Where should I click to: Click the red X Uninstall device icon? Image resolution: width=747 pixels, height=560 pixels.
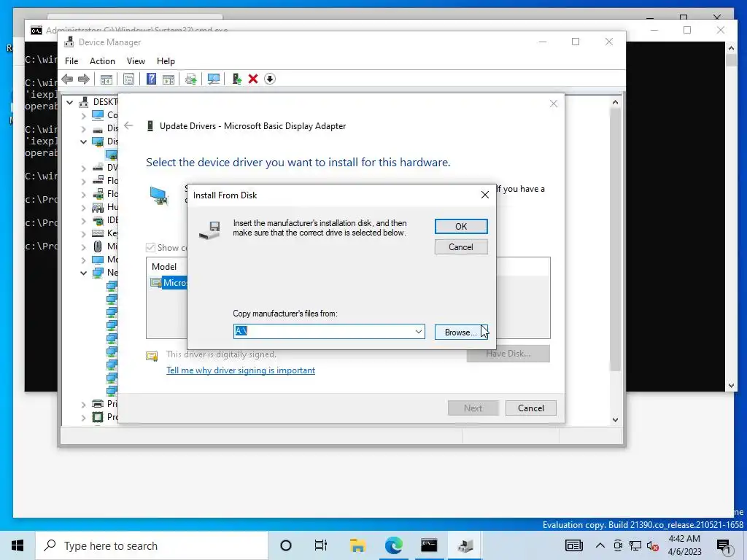253,79
